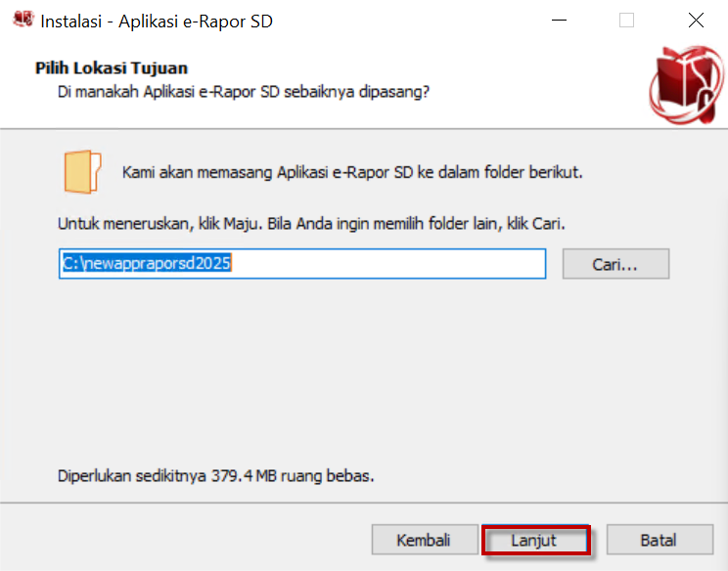
Task: Click the "Pilih Lokasi Tujuan" heading
Action: (x=111, y=68)
